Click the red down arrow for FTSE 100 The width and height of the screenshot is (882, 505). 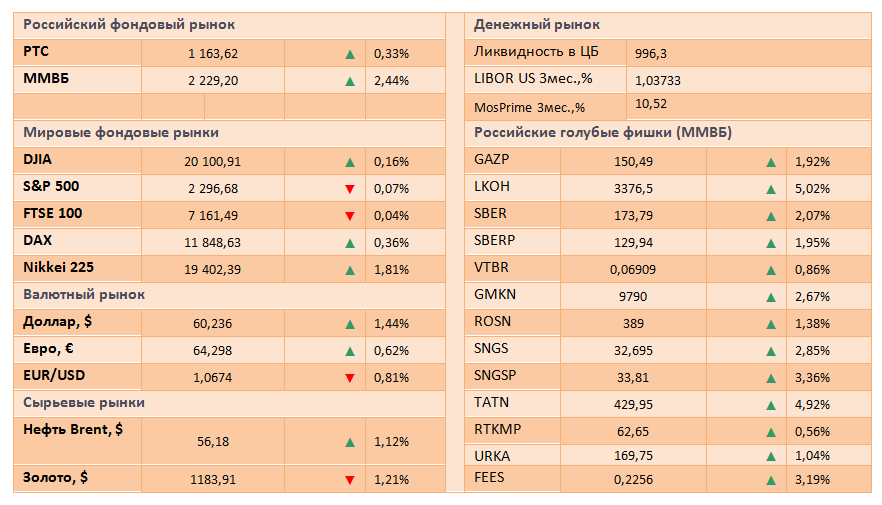[x=350, y=215]
